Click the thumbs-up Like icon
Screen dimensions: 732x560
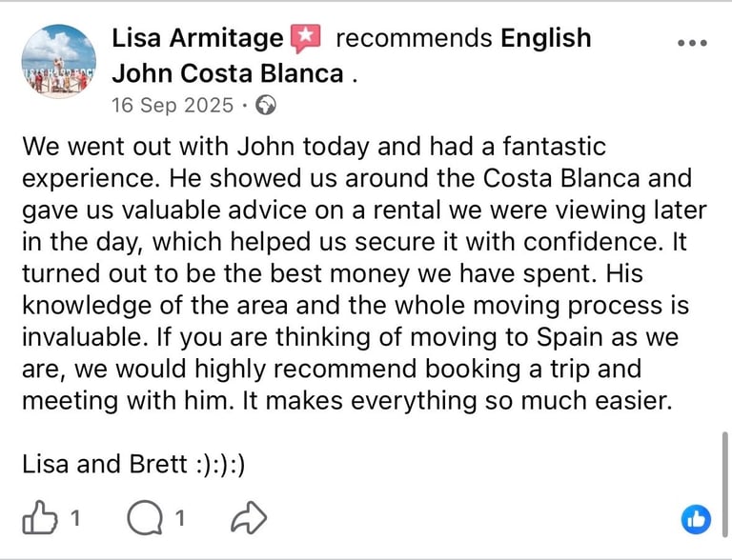pyautogui.click(x=39, y=519)
